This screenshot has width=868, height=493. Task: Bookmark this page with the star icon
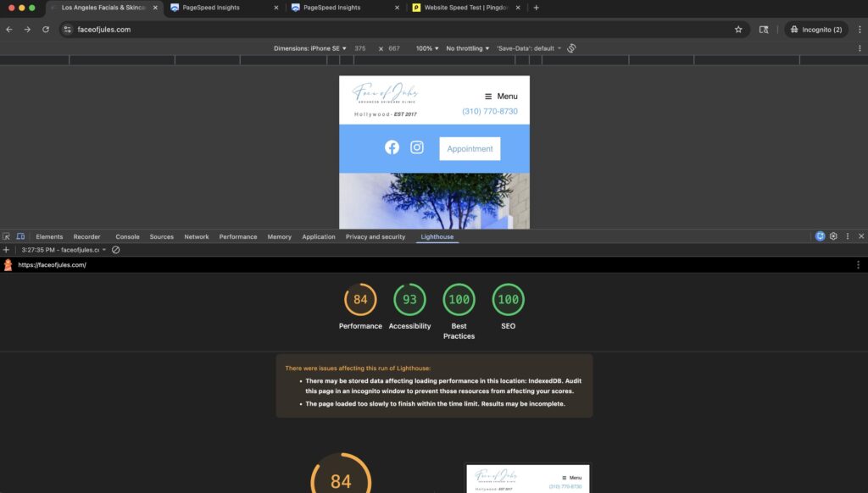[x=738, y=30]
